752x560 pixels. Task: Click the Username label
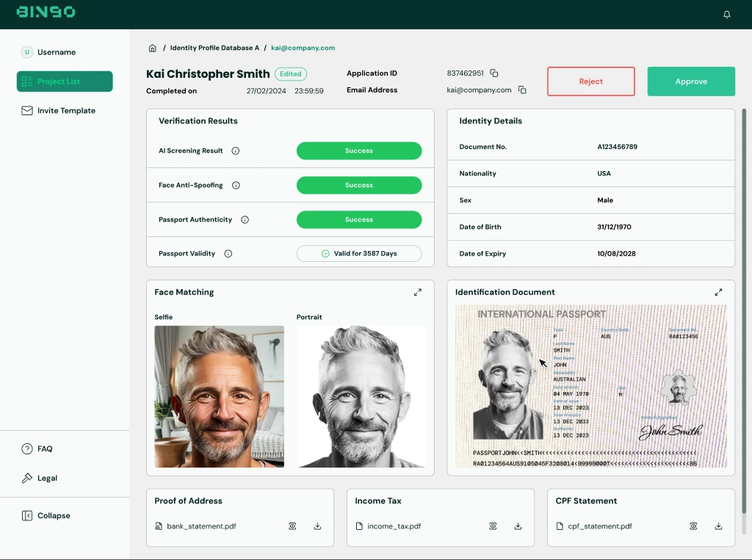tap(57, 52)
